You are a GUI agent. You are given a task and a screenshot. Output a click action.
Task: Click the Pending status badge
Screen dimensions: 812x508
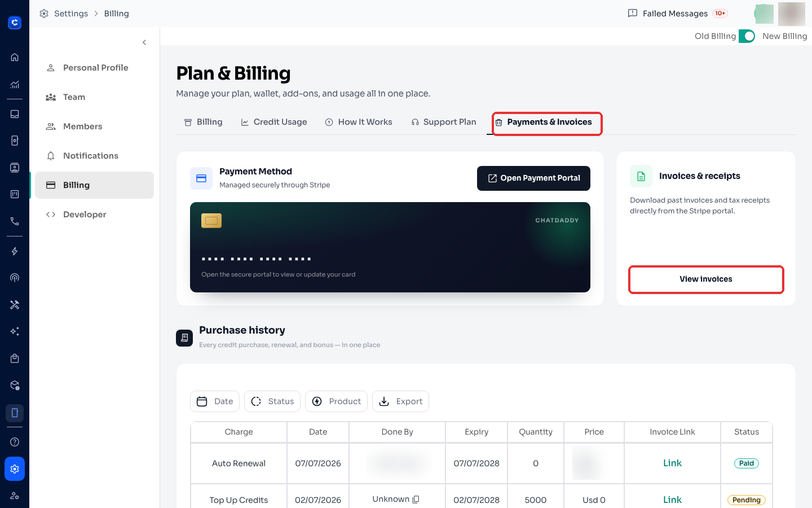747,500
